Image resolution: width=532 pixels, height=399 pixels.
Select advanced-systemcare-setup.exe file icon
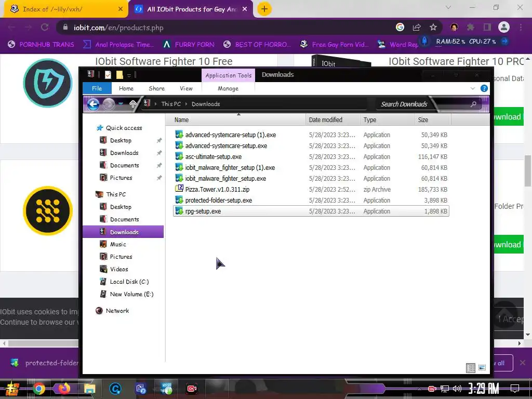coord(179,145)
